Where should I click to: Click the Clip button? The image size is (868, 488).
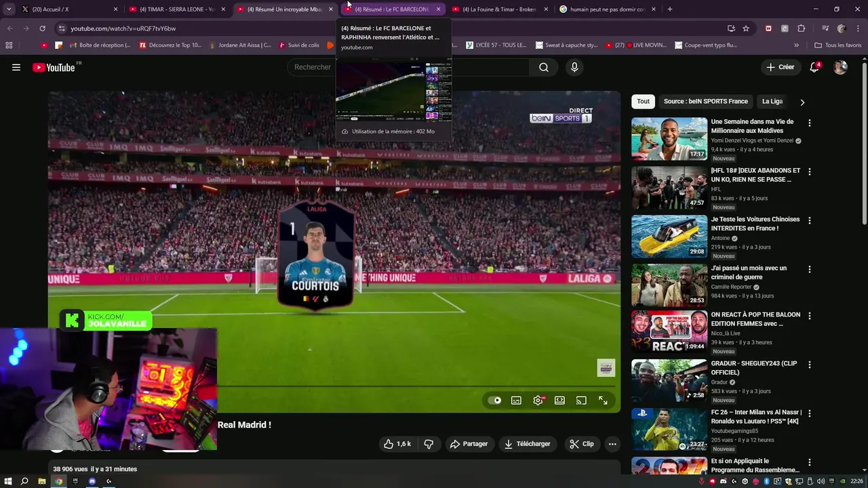coord(582,444)
